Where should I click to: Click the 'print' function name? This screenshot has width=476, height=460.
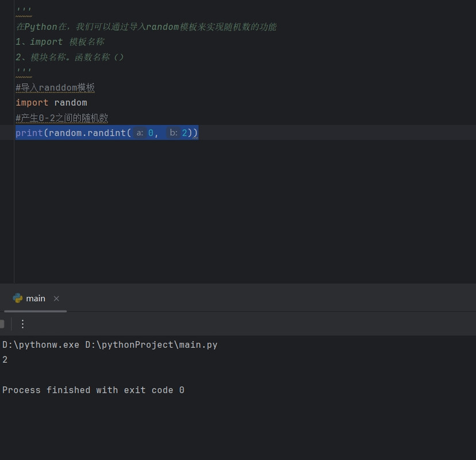[x=29, y=133]
